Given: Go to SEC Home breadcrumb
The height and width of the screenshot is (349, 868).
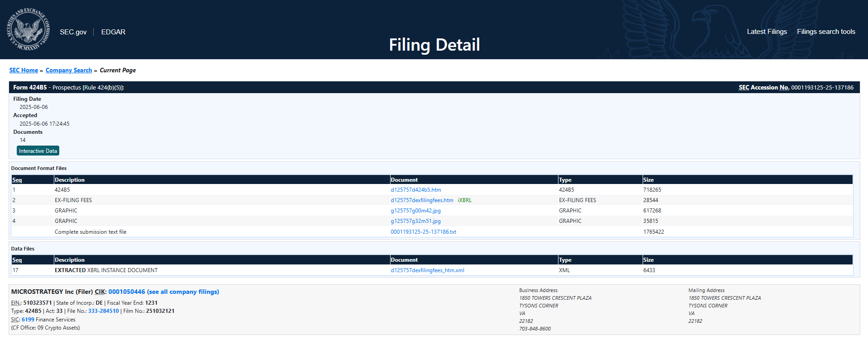Looking at the screenshot, I should (x=24, y=70).
